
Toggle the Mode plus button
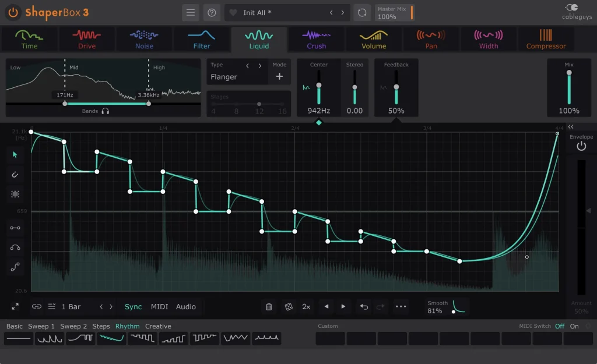[x=279, y=76]
